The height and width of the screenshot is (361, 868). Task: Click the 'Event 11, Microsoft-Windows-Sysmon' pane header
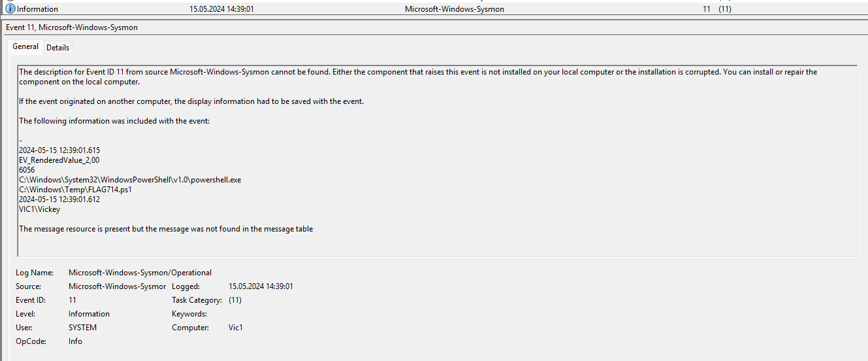pyautogui.click(x=72, y=27)
